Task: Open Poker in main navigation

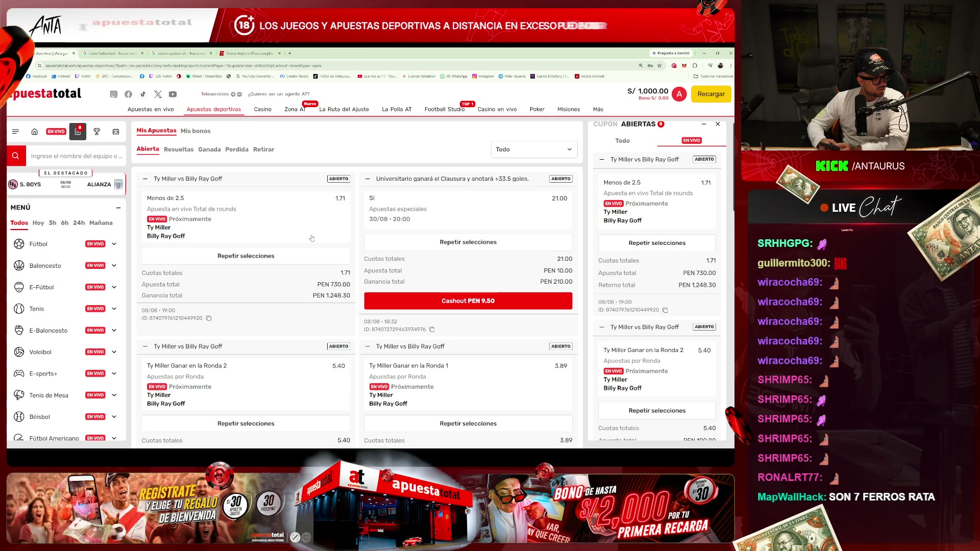Action: [x=537, y=109]
